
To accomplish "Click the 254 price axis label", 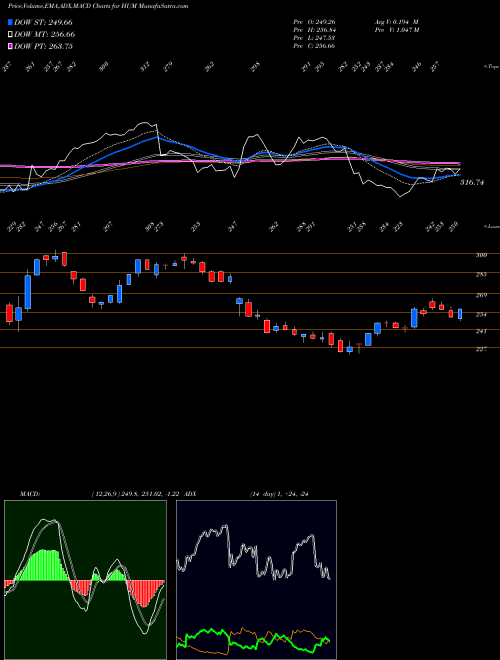I will coord(481,314).
